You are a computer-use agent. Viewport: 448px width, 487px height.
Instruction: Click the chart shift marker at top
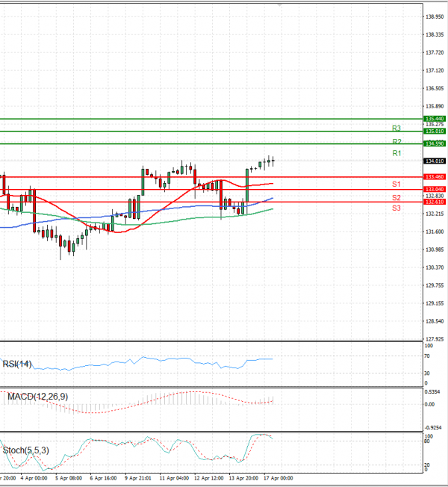[280, 5]
